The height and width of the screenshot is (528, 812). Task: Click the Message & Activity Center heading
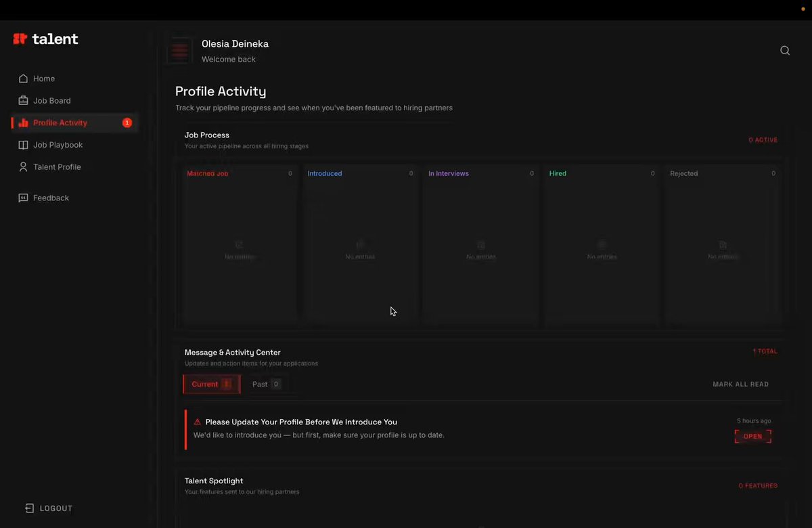point(233,353)
